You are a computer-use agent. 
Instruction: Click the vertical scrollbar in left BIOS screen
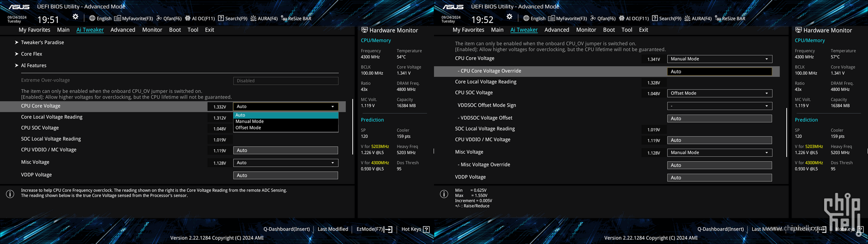pos(353,127)
